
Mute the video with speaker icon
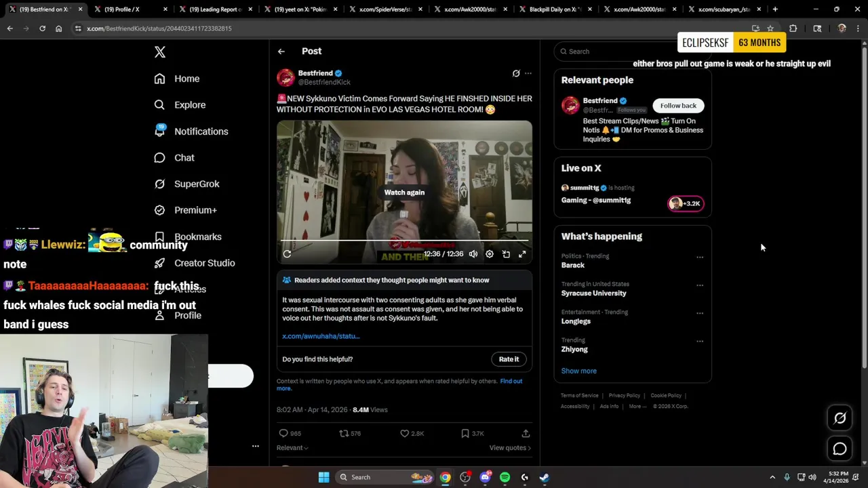[473, 254]
